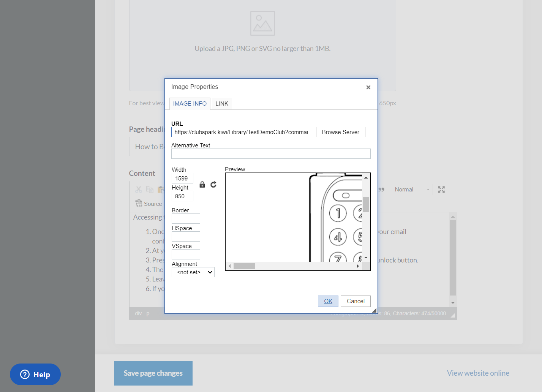Click the dialog resize handle corner

pyautogui.click(x=374, y=310)
